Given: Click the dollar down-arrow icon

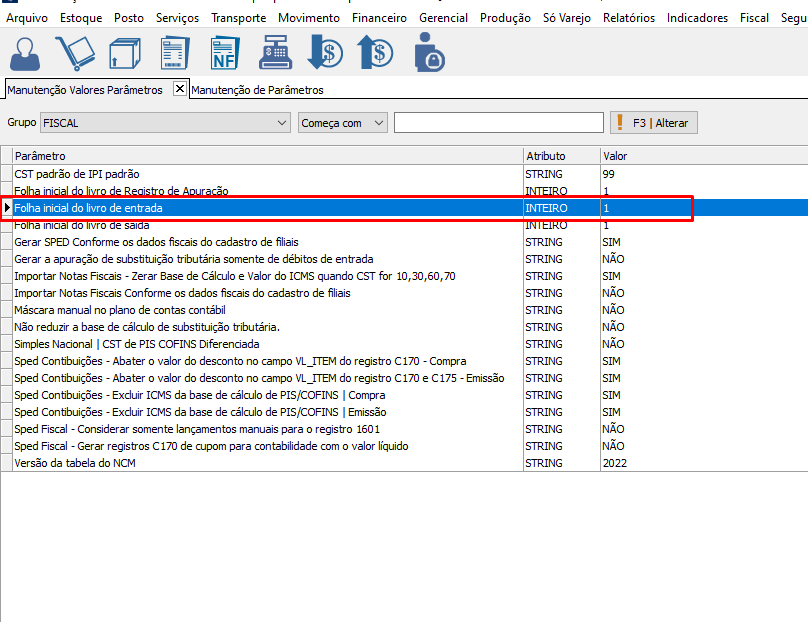Looking at the screenshot, I should tap(325, 53).
